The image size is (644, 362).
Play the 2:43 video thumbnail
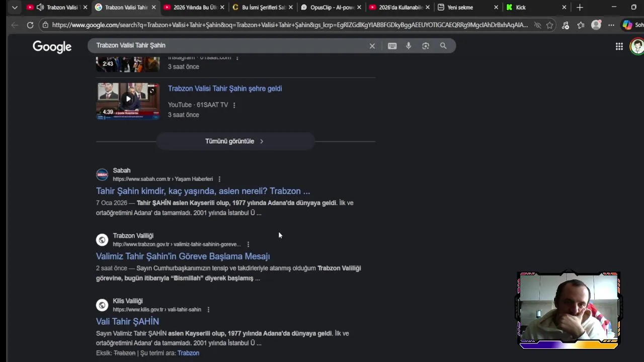(x=128, y=64)
